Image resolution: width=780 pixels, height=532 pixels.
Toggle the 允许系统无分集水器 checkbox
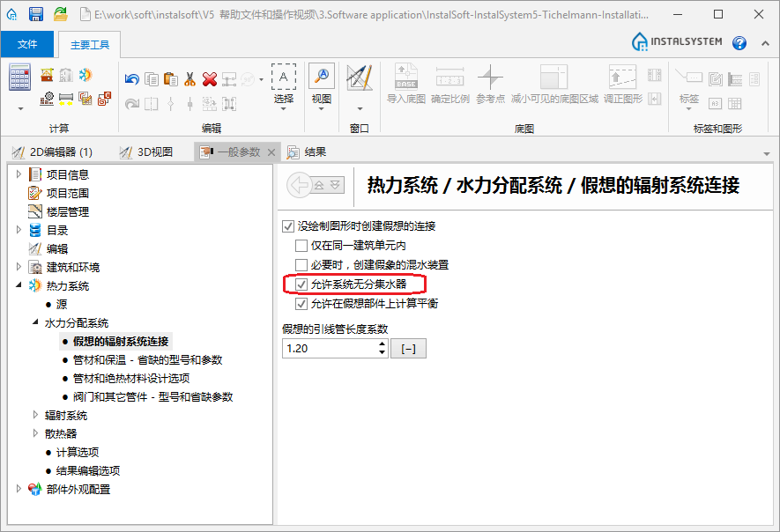click(x=301, y=284)
